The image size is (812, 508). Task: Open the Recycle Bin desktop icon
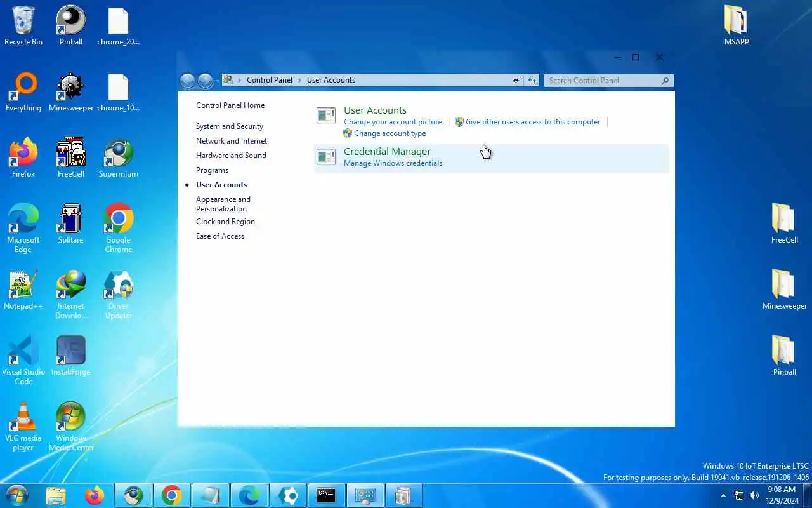pos(23,26)
